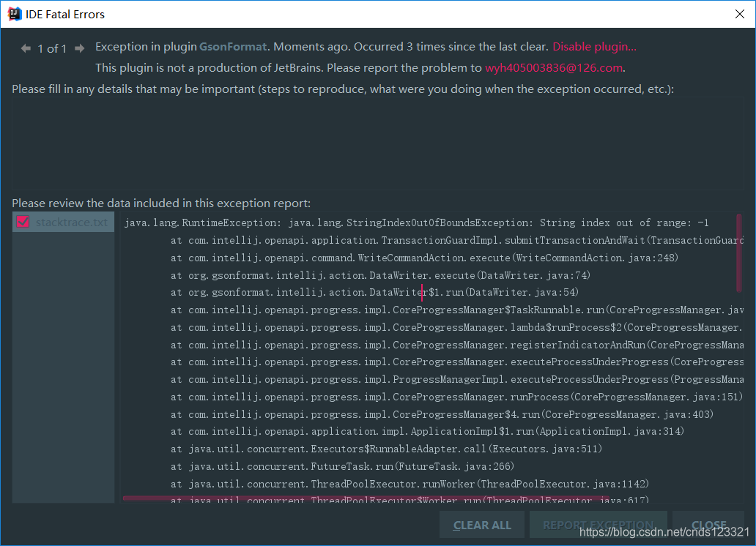Click the GsonFormat plugin name
This screenshot has height=546, width=756.
(x=233, y=47)
